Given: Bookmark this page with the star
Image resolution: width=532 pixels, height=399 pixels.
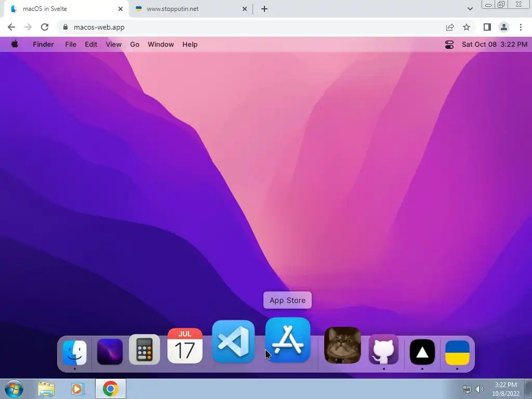Looking at the screenshot, I should point(467,27).
